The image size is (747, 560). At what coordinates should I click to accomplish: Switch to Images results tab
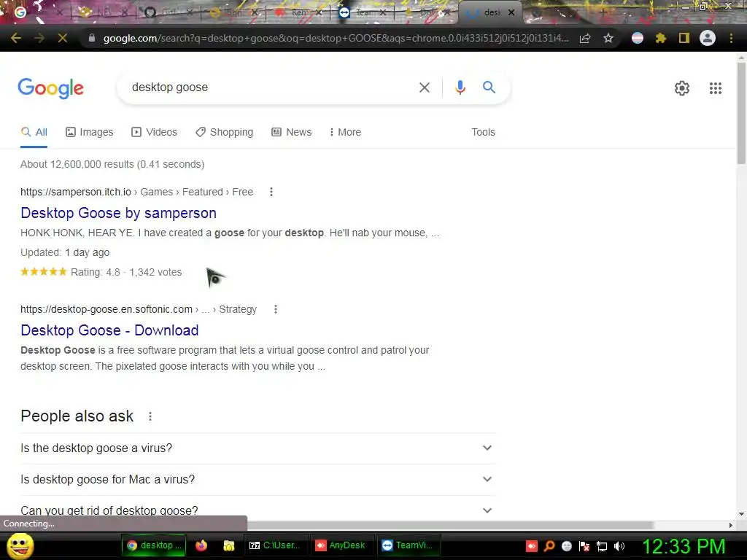click(x=90, y=133)
